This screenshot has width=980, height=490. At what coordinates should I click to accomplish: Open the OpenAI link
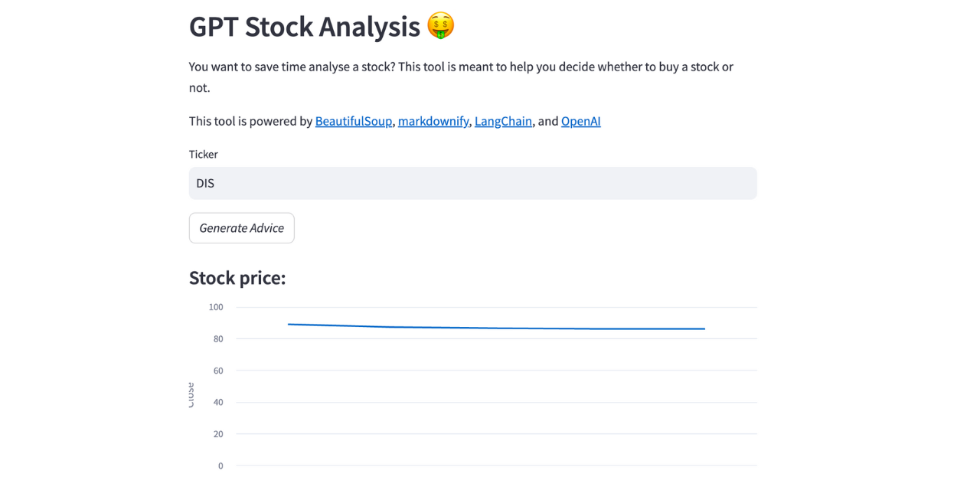[580, 121]
